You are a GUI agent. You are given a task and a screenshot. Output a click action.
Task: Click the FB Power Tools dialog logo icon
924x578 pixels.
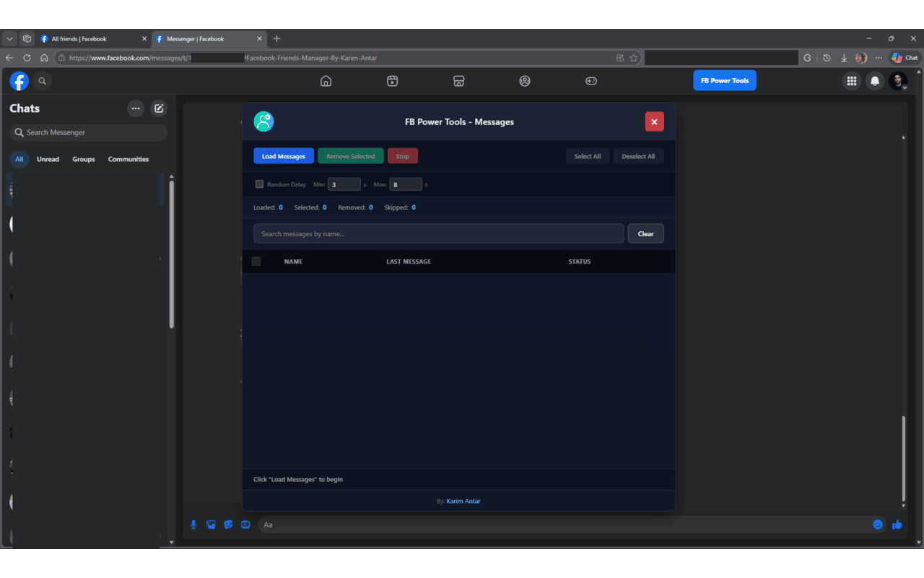(263, 121)
